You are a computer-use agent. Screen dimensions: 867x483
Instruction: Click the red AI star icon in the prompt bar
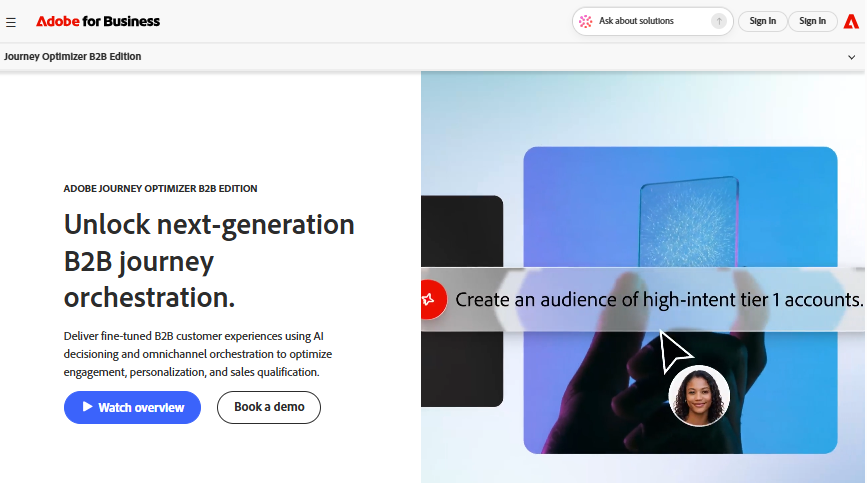[x=432, y=300]
